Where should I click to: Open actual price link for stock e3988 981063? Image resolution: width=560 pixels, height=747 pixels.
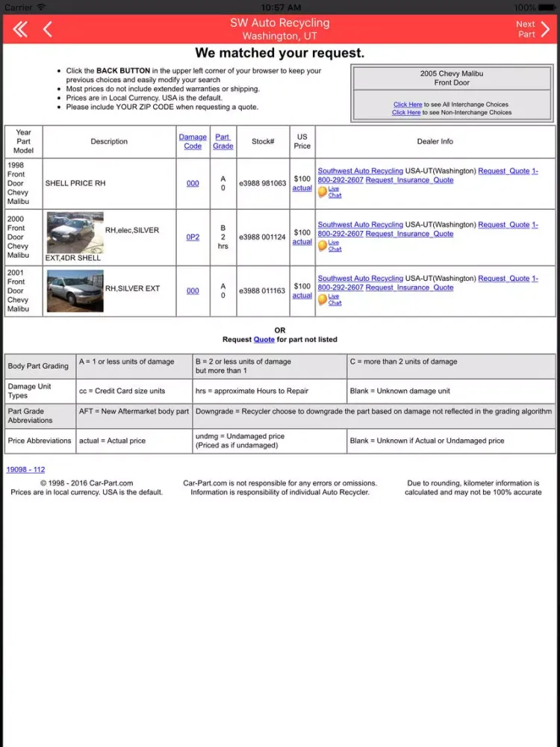click(x=302, y=187)
